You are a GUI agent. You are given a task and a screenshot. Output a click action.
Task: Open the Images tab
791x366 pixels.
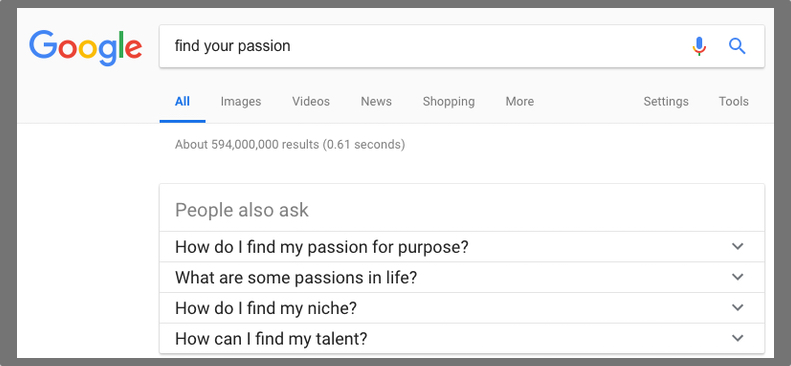pyautogui.click(x=241, y=101)
